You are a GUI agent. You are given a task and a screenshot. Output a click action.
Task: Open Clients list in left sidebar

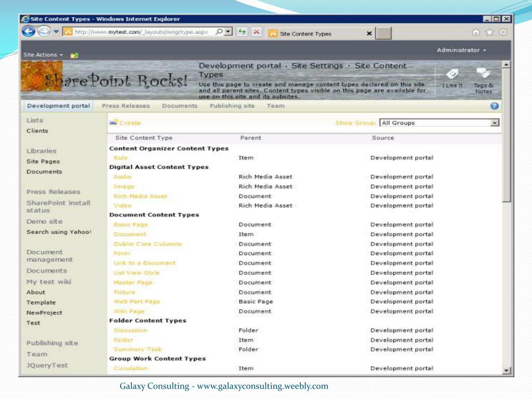pos(37,131)
